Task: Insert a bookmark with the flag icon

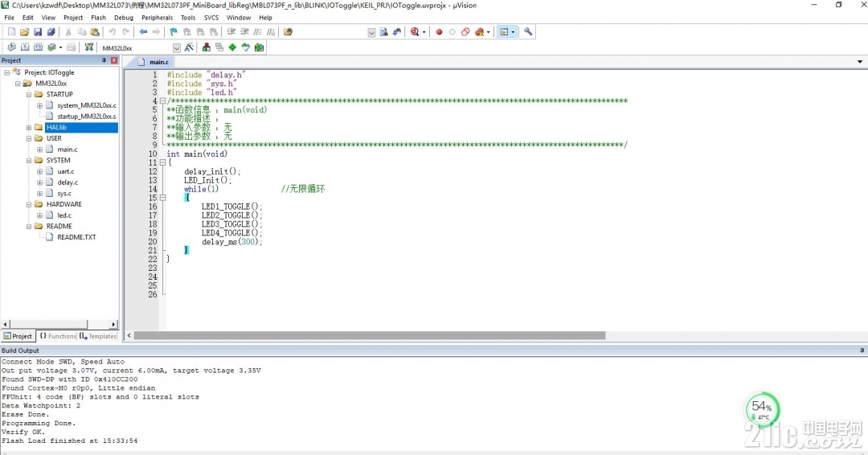Action: pos(174,32)
